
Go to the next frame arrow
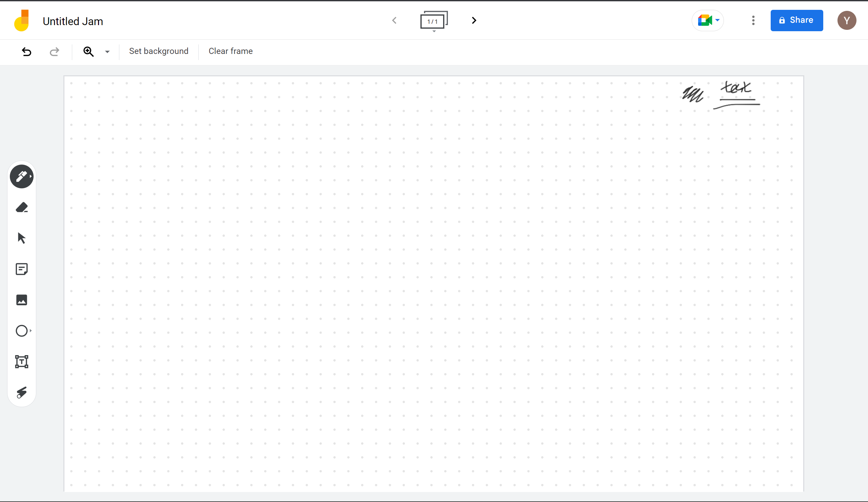(474, 20)
